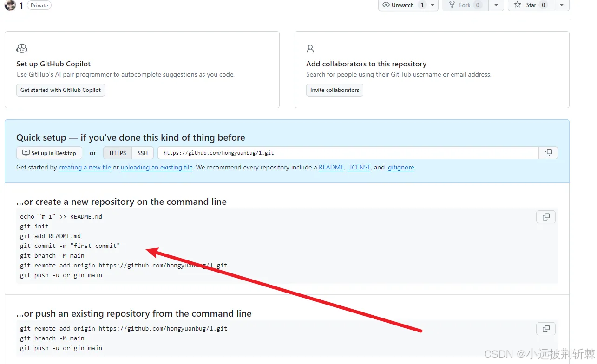
Task: Click the Quick setup heading
Action: (131, 137)
